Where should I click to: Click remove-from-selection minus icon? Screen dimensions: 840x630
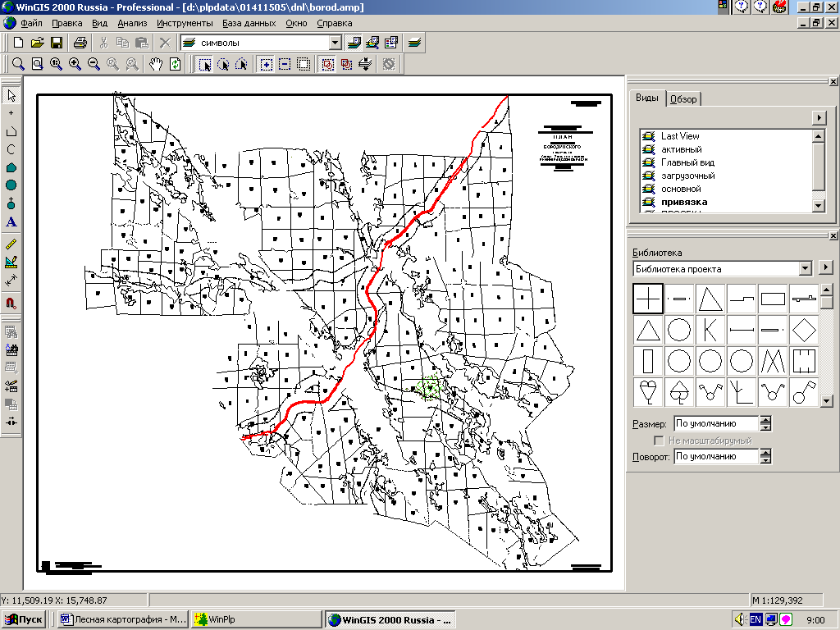[x=285, y=64]
